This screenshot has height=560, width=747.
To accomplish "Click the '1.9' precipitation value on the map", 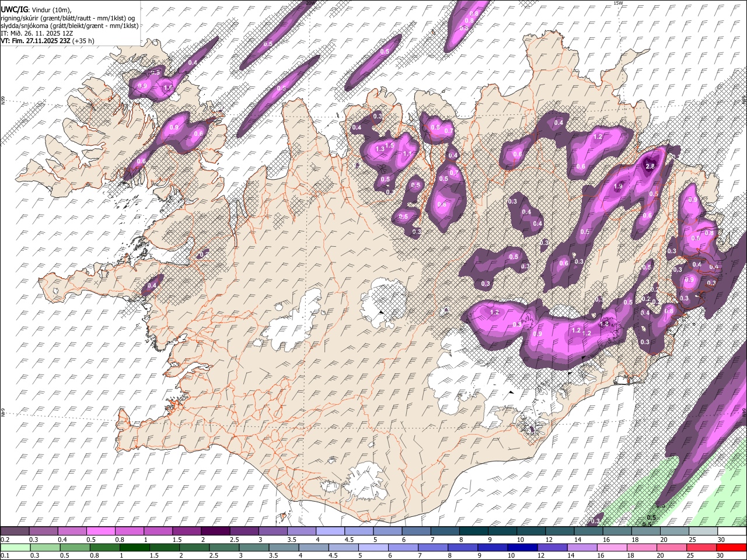I will click(619, 186).
